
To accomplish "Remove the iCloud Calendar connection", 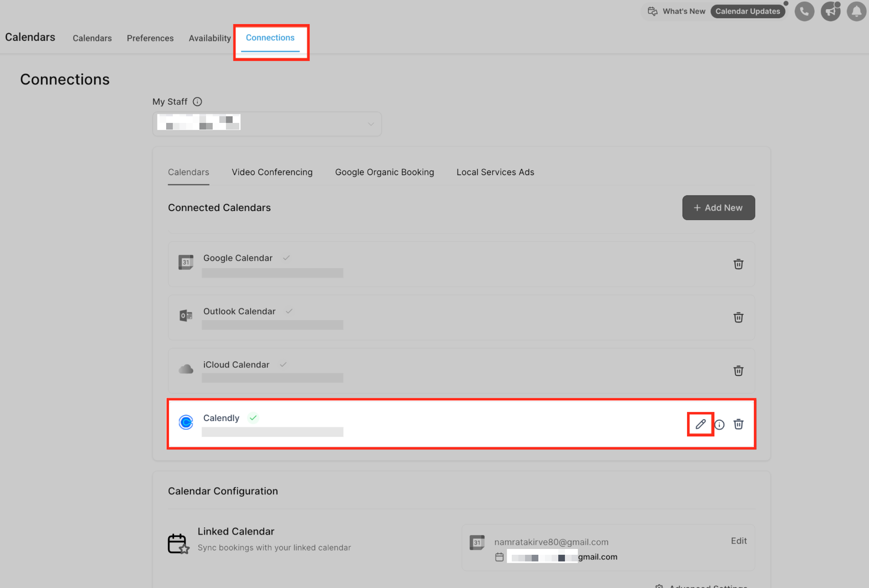I will pos(738,371).
